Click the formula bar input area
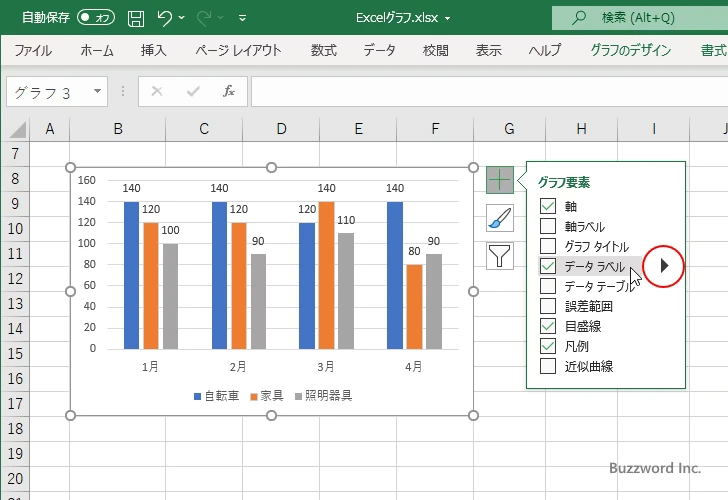Image resolution: width=728 pixels, height=500 pixels. [x=489, y=91]
